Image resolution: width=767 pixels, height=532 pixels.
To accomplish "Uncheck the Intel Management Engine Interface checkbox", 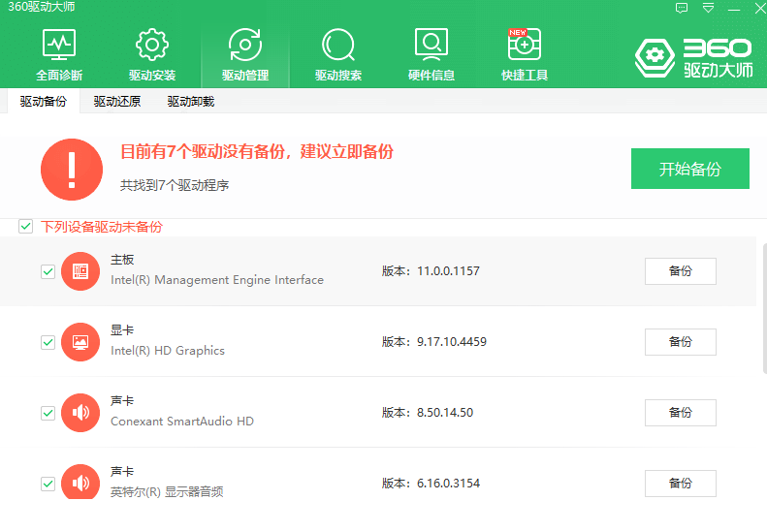I will coord(48,271).
